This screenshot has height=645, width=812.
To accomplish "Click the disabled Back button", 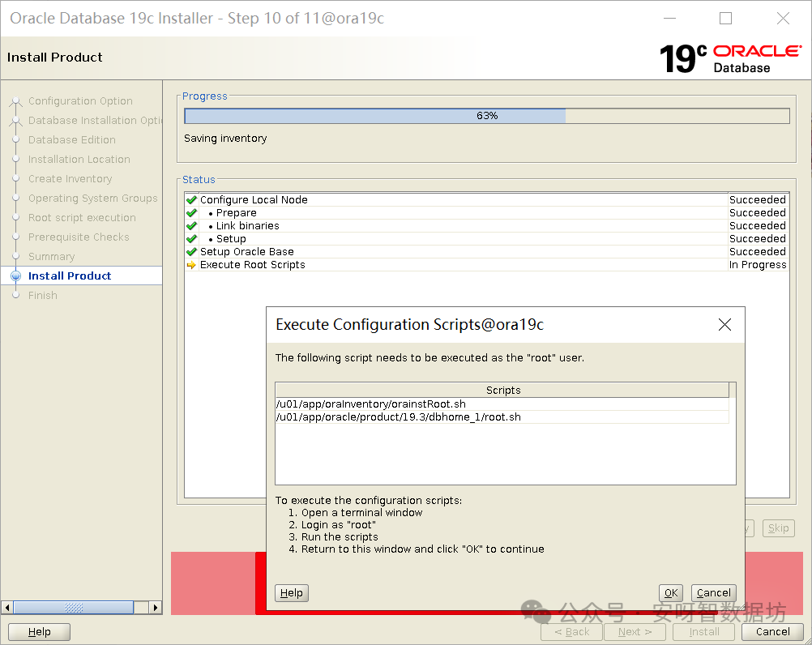I will pyautogui.click(x=571, y=631).
